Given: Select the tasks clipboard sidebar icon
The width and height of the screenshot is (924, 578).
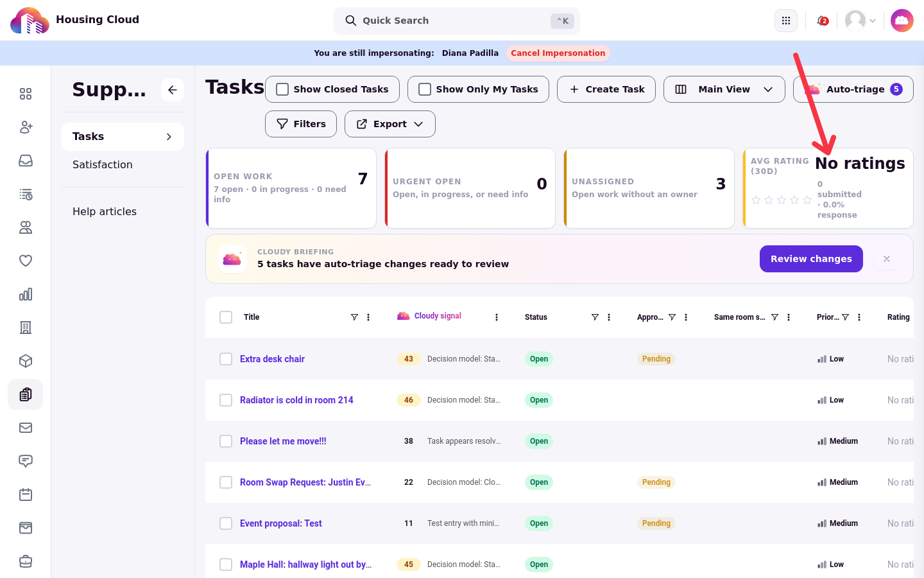Looking at the screenshot, I should (x=26, y=394).
